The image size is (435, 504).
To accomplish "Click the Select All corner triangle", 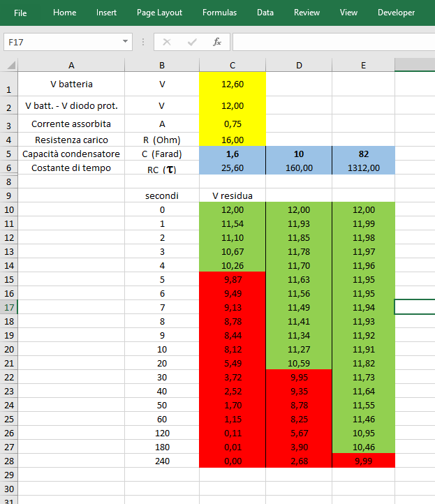I will [x=10, y=66].
